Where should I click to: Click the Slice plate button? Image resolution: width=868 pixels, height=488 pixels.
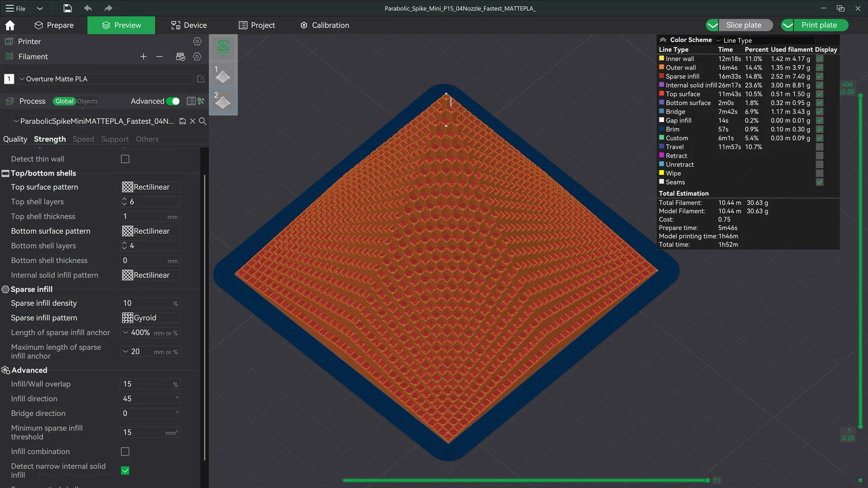743,25
